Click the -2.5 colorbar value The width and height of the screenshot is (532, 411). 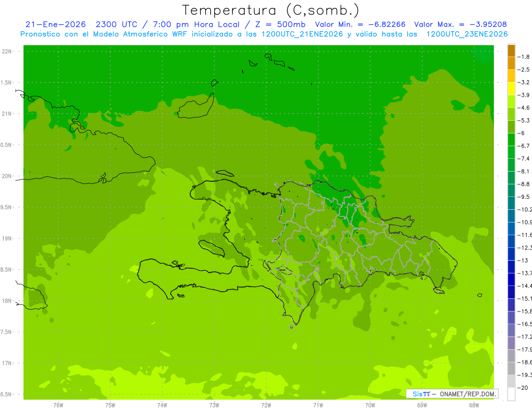tap(524, 70)
